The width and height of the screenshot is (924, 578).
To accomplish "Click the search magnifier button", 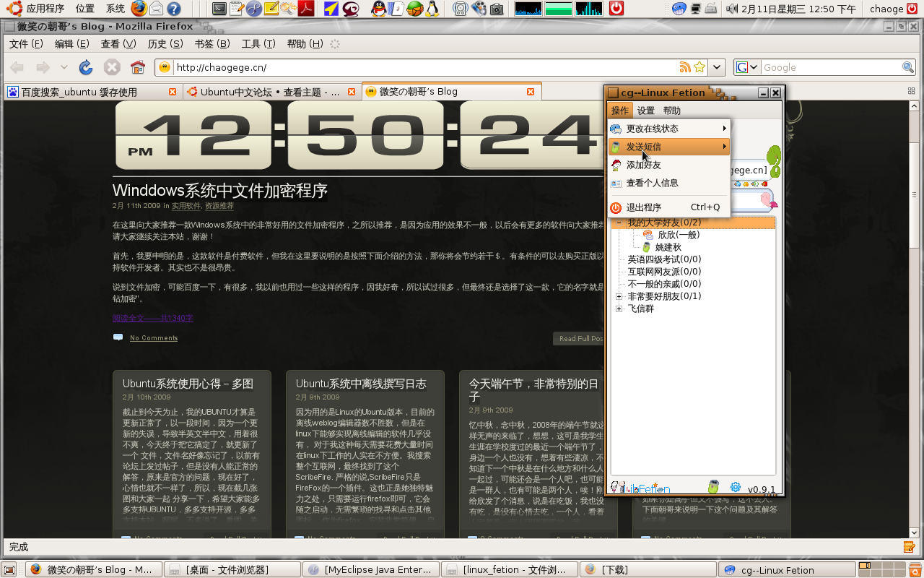I will [x=908, y=67].
